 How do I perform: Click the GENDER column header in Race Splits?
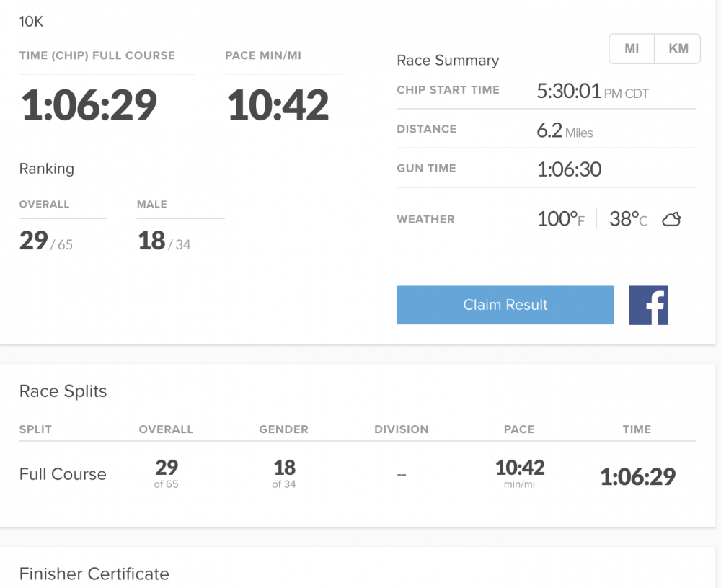[283, 429]
